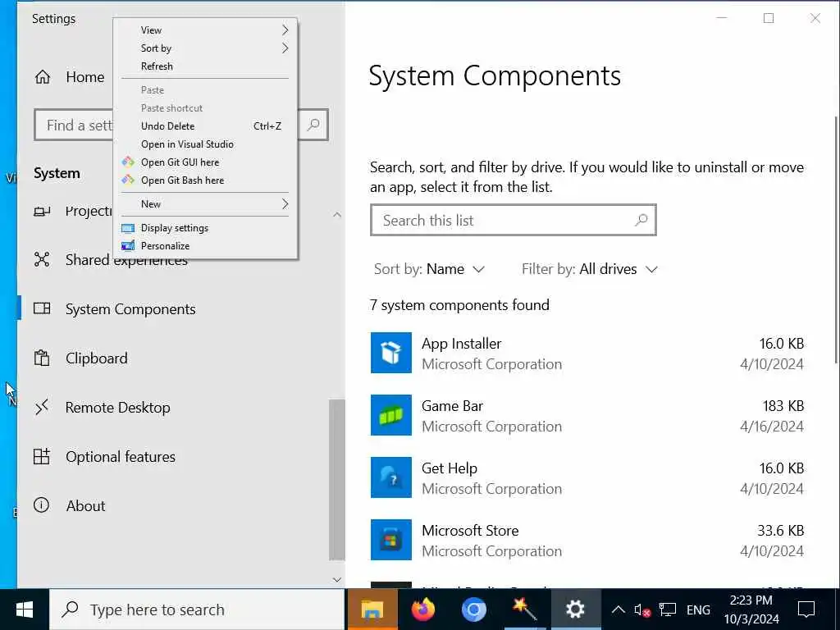
Task: Choose Open in Visual Studio
Action: pyautogui.click(x=205, y=144)
